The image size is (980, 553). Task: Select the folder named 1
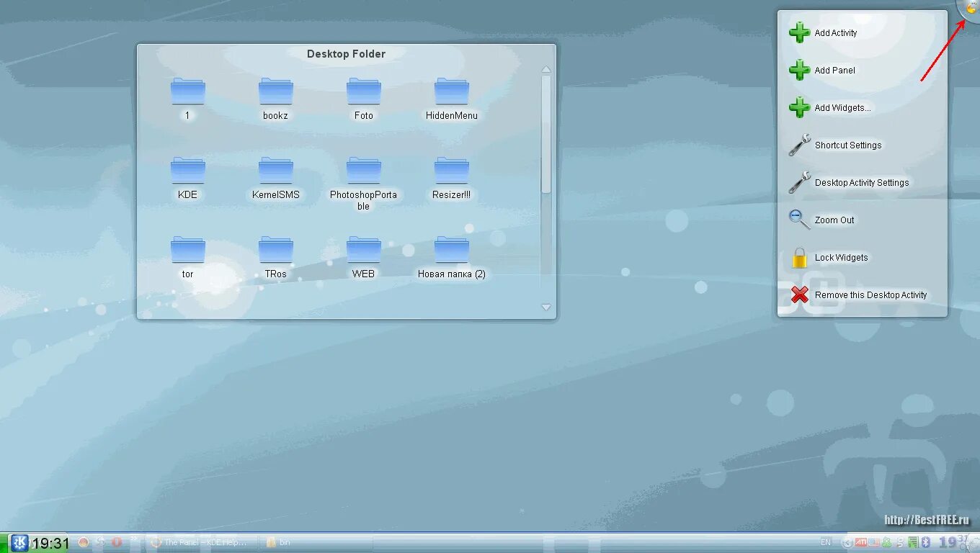(x=187, y=99)
